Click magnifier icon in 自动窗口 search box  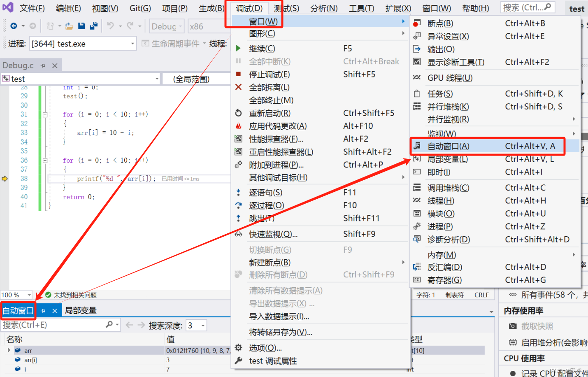[x=109, y=325]
